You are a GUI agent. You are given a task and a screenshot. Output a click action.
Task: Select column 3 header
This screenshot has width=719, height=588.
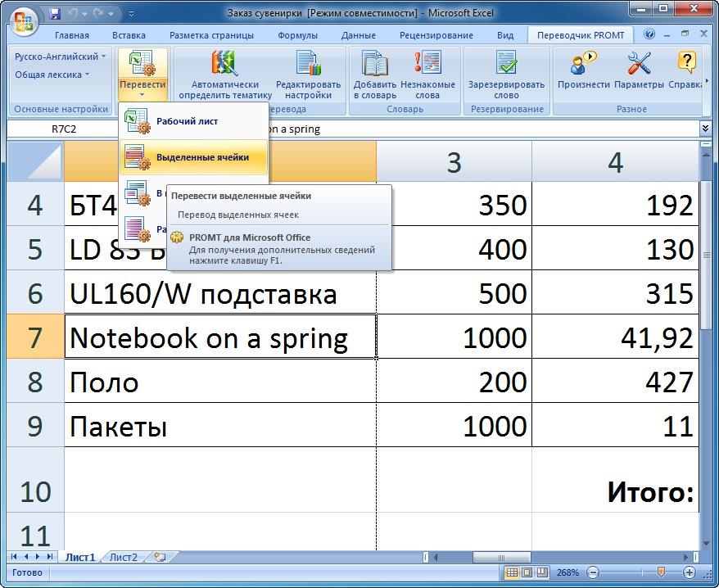(454, 161)
